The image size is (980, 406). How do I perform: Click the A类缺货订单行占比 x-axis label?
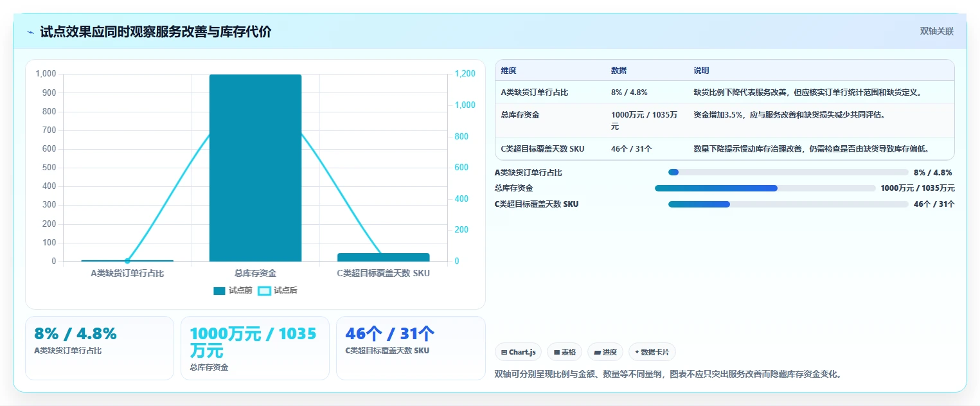click(127, 273)
